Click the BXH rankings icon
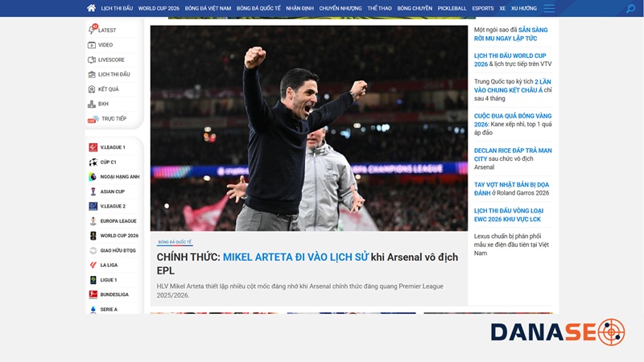The height and width of the screenshot is (362, 644). [92, 104]
